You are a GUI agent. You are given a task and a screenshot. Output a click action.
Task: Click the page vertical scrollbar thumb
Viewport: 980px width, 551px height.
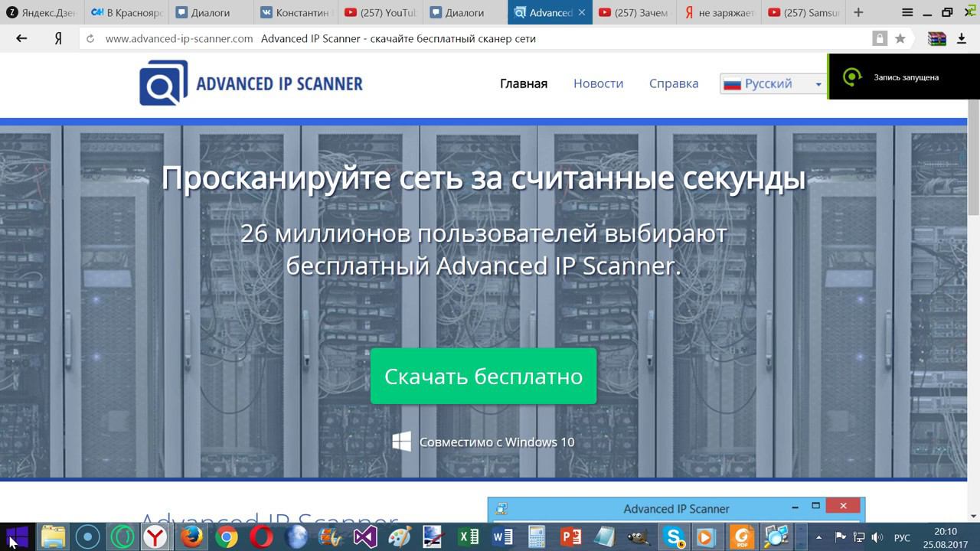click(x=973, y=158)
